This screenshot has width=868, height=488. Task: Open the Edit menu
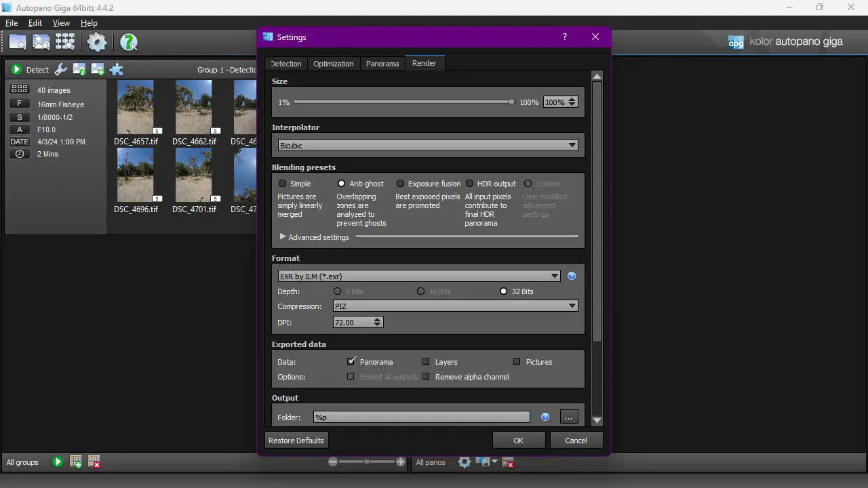click(x=35, y=23)
